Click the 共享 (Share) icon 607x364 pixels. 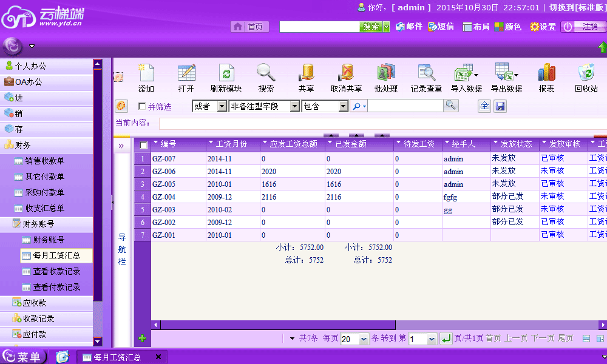pyautogui.click(x=306, y=73)
